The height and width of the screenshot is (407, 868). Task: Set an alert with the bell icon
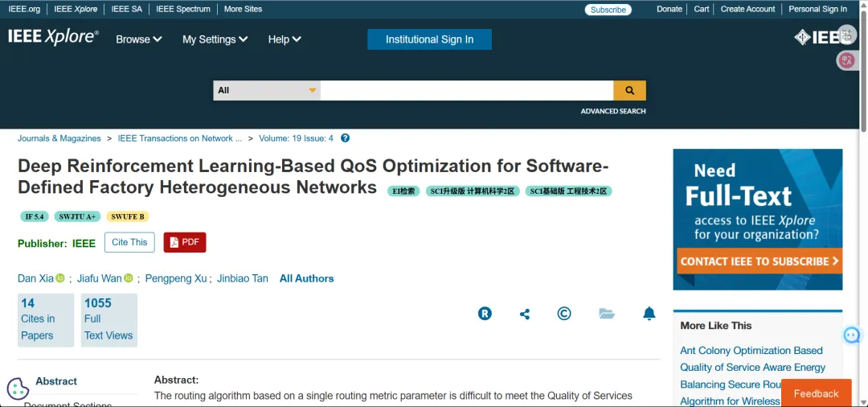[x=649, y=314]
